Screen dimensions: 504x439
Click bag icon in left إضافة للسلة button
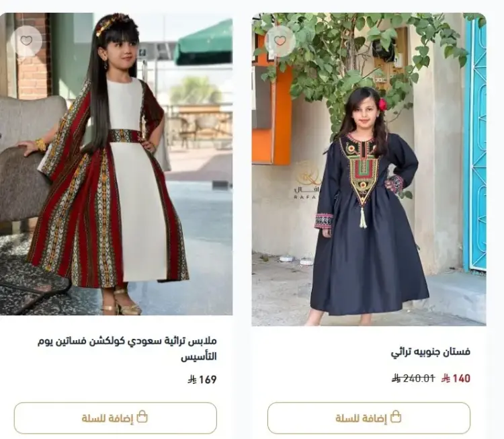[142, 417]
